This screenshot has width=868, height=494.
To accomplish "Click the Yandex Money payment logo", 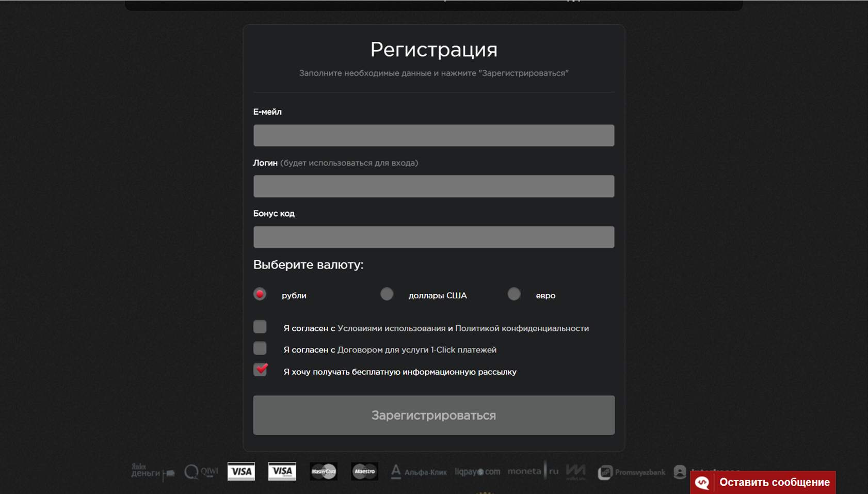I will (x=152, y=471).
